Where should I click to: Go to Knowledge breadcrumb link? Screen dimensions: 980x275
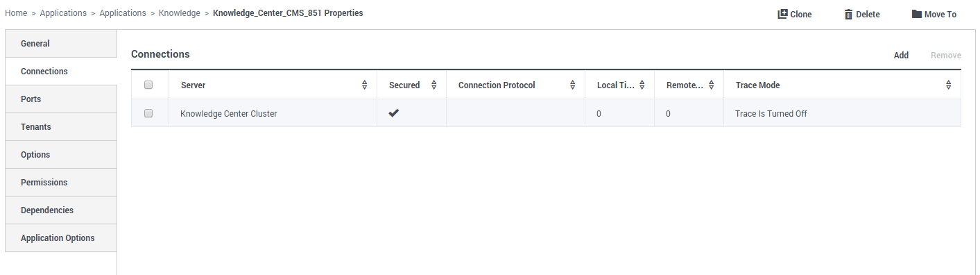point(180,13)
